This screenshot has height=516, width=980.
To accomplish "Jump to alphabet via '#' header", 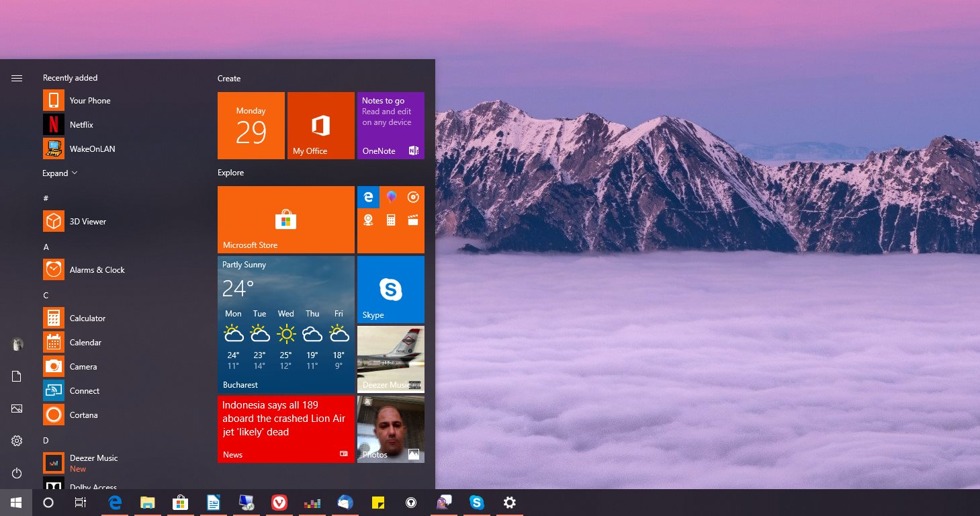I will [46, 198].
